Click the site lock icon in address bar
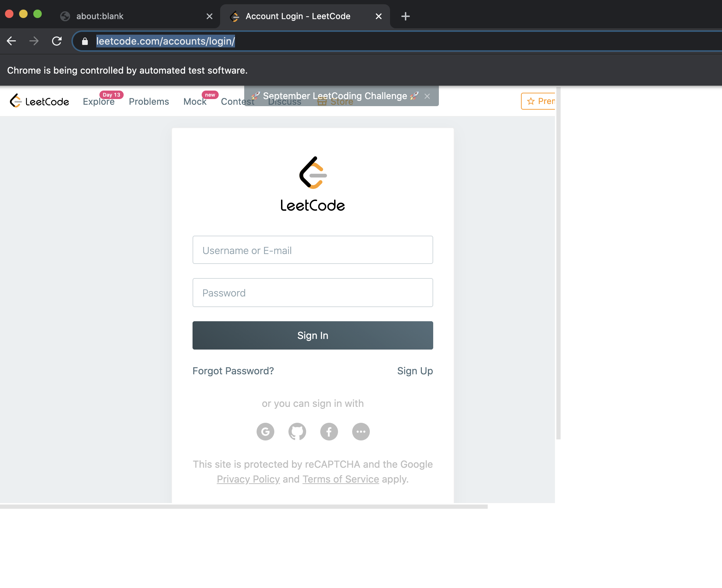Image resolution: width=722 pixels, height=588 pixels. click(x=85, y=41)
